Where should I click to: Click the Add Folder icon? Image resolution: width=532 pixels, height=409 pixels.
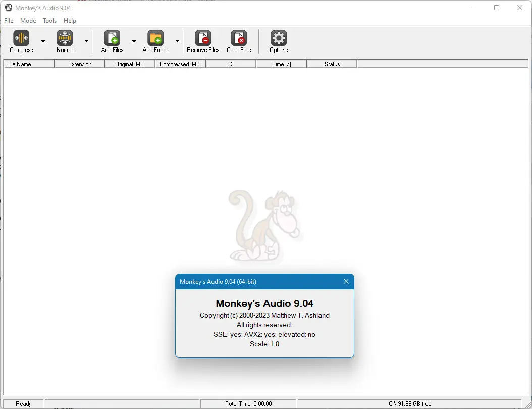pyautogui.click(x=155, y=38)
